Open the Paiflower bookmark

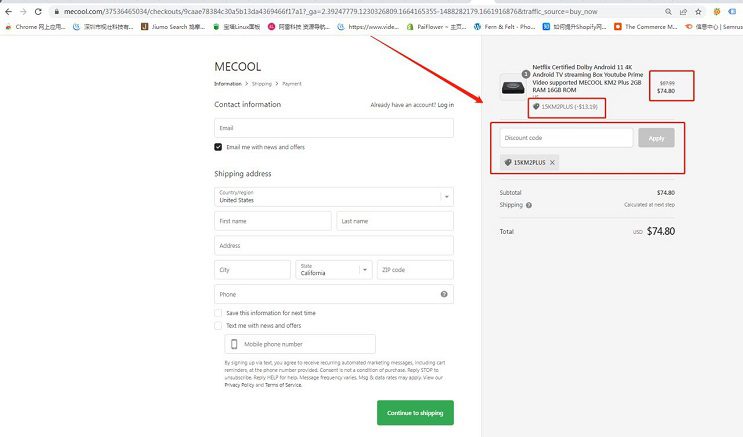pos(436,27)
